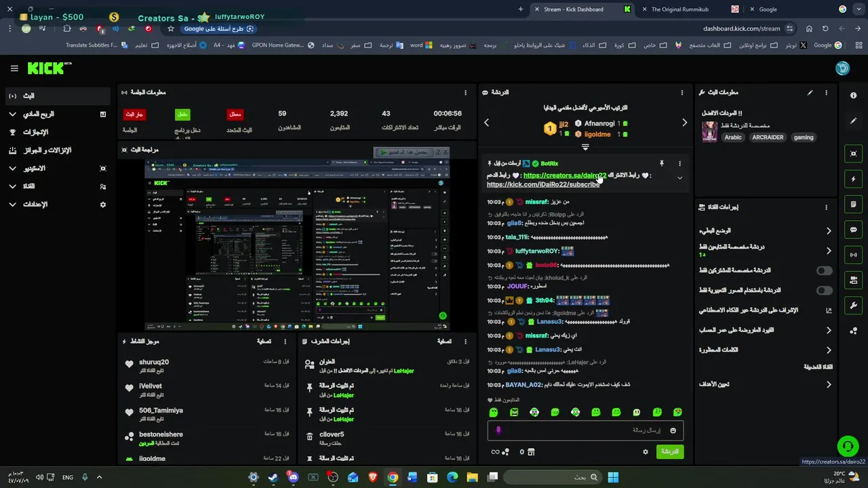Click the ARCRAIDER tag

tap(768, 138)
